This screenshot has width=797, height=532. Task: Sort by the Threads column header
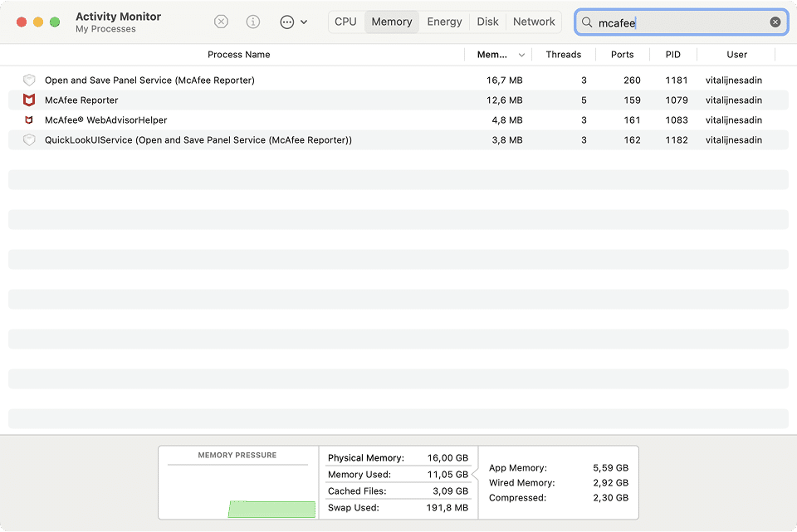coord(563,55)
